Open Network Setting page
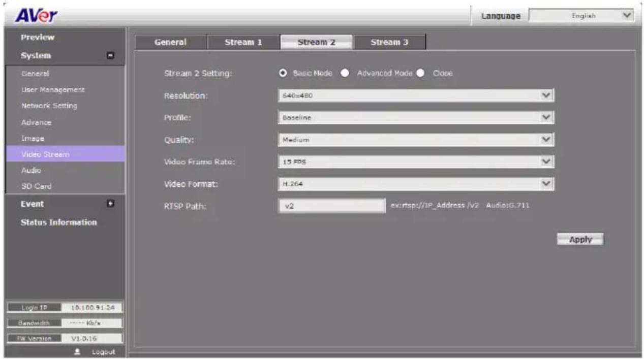Screen dimensions: 644x359 49,106
